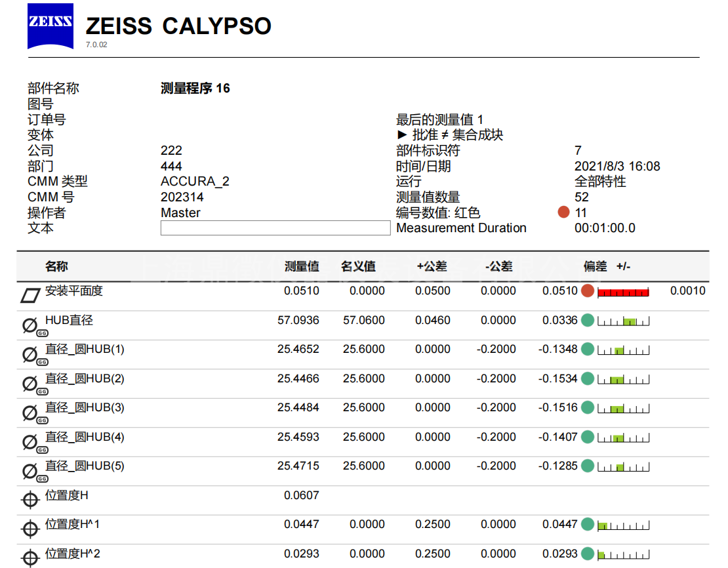The width and height of the screenshot is (728, 568).
Task: Click the position icon beside 位置度H^2
Action: [x=30, y=558]
